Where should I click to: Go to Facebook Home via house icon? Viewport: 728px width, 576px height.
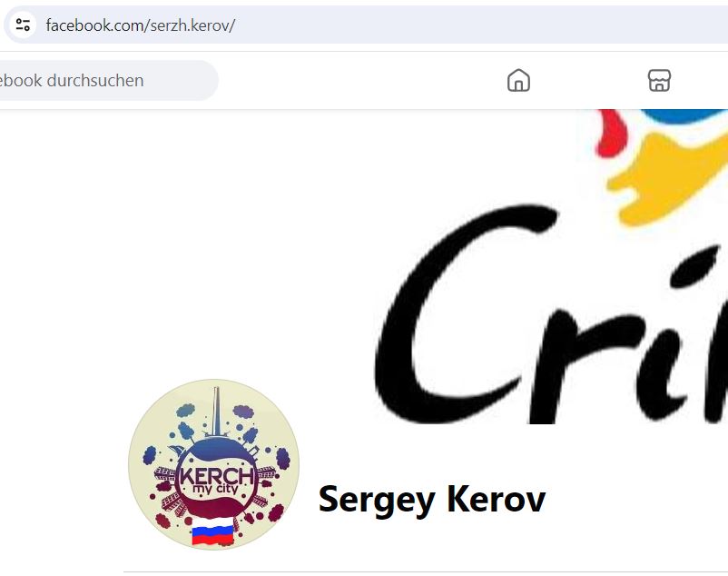click(518, 80)
